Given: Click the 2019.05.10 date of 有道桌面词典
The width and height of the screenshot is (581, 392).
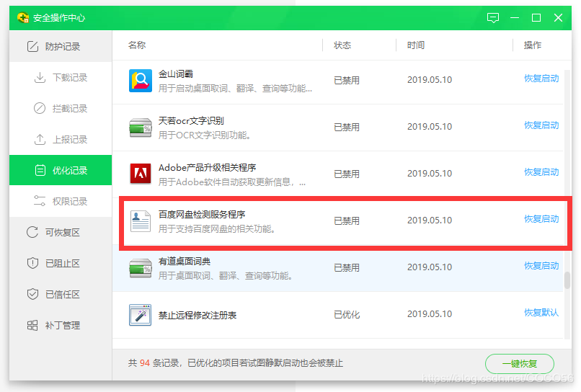Looking at the screenshot, I should tap(430, 267).
